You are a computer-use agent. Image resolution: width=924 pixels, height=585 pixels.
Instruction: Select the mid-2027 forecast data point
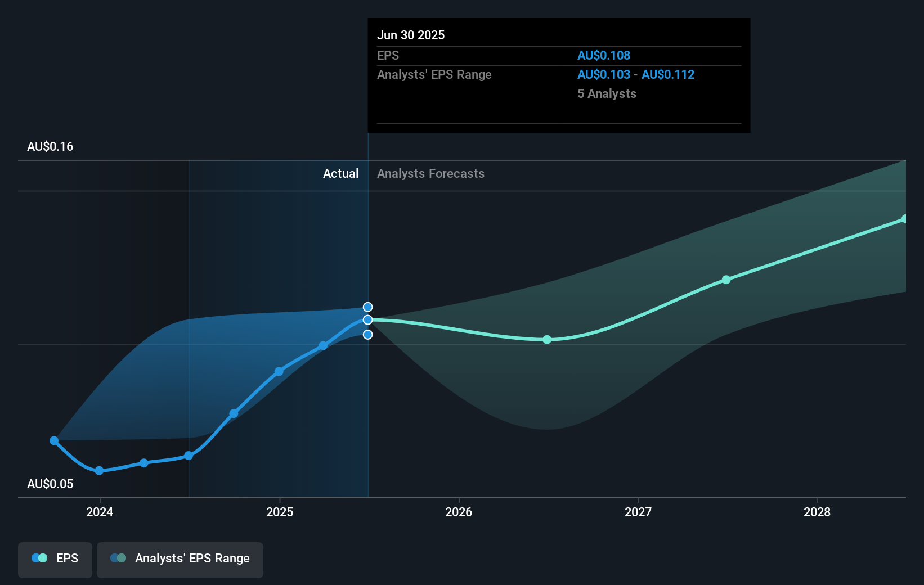coord(726,279)
